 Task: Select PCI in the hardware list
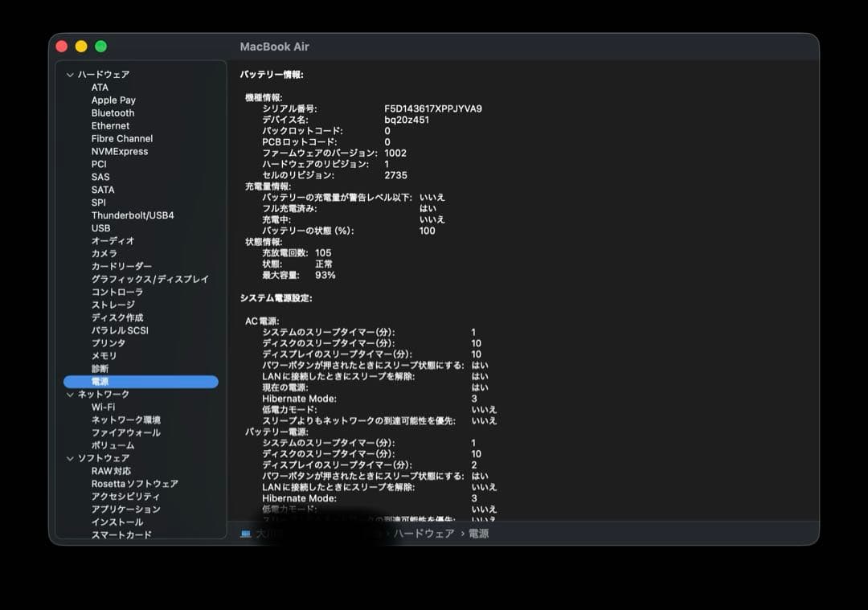point(99,164)
